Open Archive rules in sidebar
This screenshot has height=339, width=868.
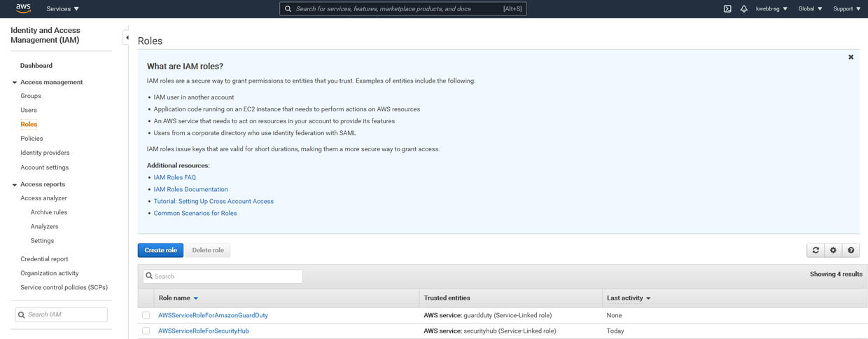[x=49, y=212]
